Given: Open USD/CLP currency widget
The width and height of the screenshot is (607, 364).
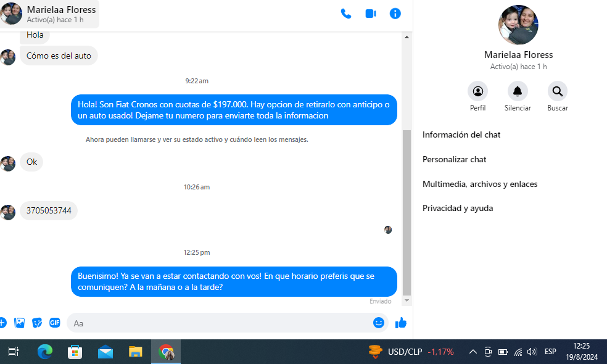Looking at the screenshot, I should pos(411,352).
